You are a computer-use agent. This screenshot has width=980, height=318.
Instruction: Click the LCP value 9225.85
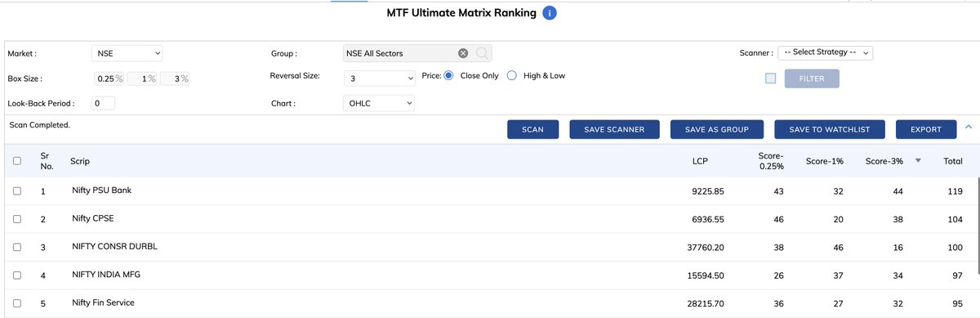tap(707, 191)
